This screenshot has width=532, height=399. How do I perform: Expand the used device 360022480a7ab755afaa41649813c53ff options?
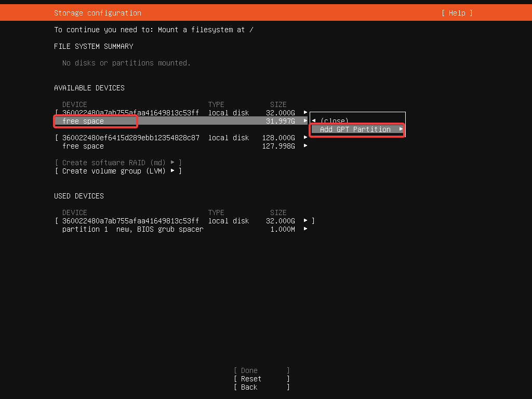point(305,220)
